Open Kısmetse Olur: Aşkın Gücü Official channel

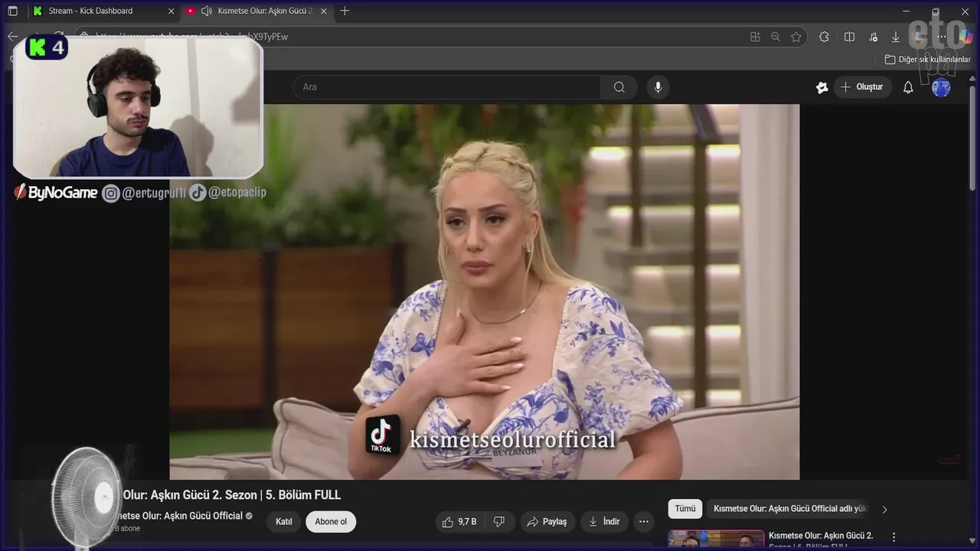pyautogui.click(x=182, y=516)
